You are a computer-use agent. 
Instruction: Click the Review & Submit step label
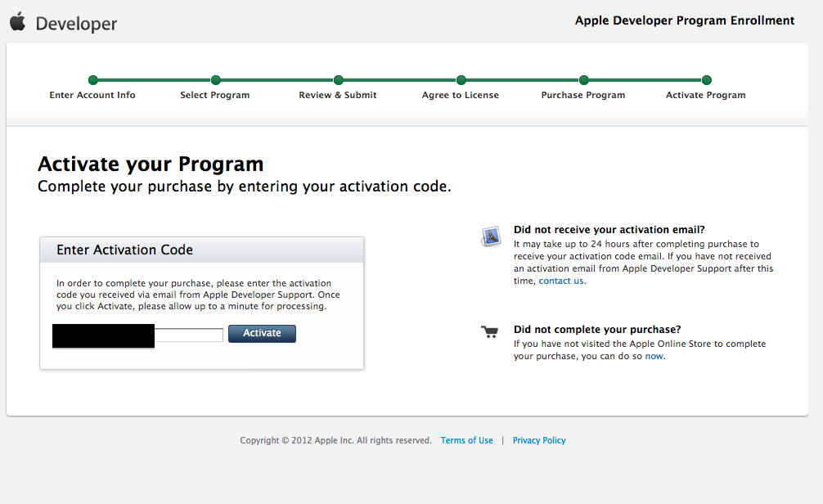pyautogui.click(x=338, y=95)
